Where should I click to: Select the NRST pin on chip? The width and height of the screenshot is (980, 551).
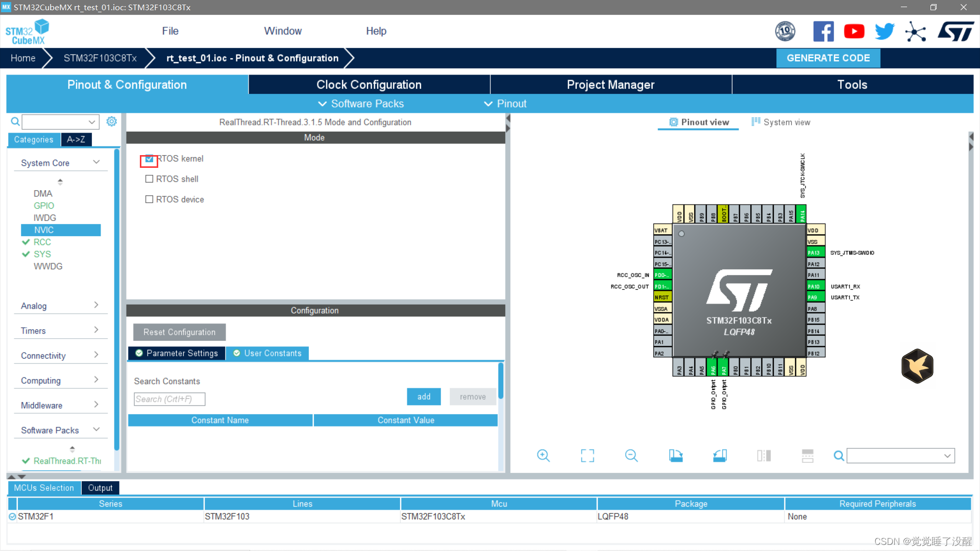(x=663, y=297)
